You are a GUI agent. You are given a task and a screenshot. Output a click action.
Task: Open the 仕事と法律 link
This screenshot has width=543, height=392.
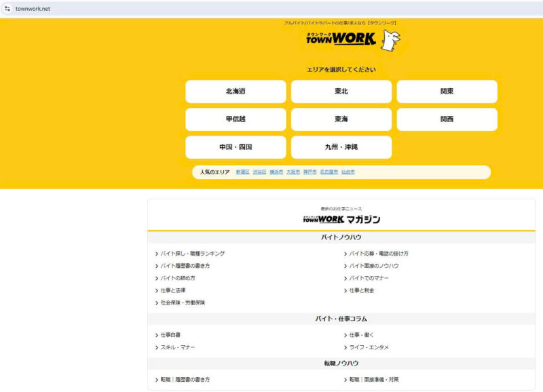[x=173, y=290]
